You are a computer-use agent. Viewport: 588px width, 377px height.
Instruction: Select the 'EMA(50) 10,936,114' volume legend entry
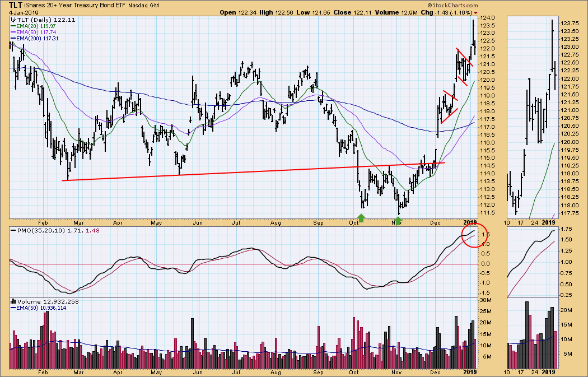point(39,308)
